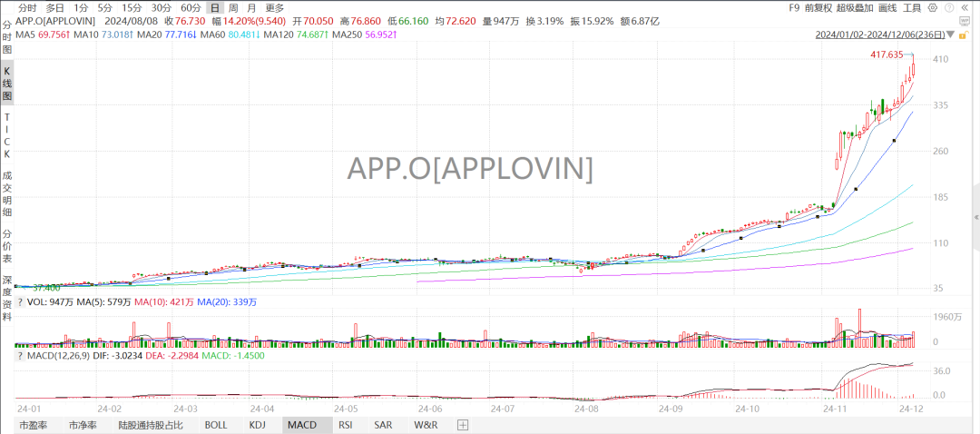
Task: Open the VOL indicator help icon
Action: [19, 302]
